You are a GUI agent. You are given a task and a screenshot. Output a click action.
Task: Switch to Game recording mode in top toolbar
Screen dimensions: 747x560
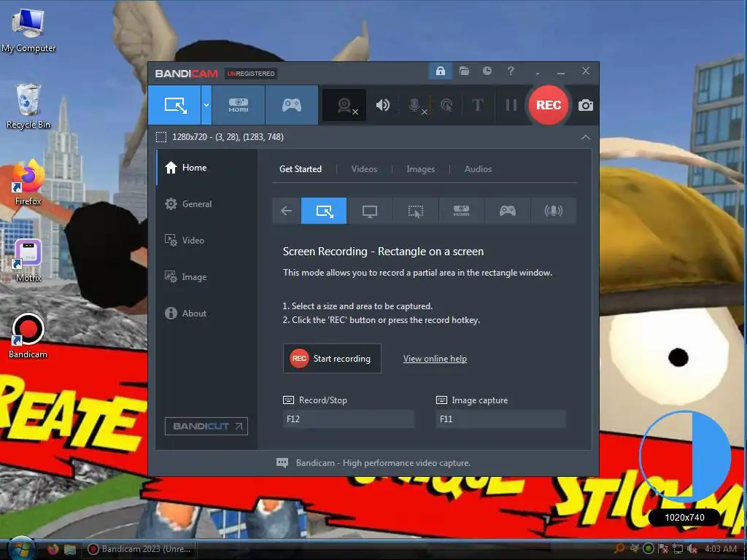click(x=292, y=105)
